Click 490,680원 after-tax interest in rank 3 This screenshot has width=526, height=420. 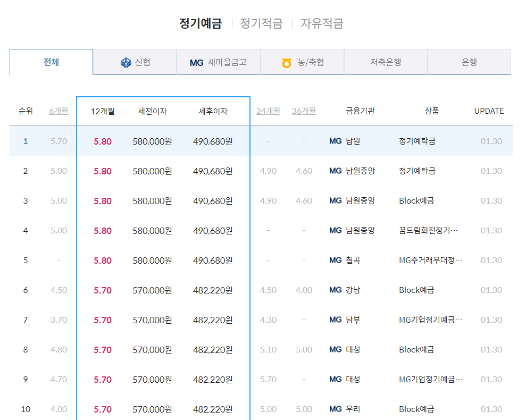coord(213,201)
